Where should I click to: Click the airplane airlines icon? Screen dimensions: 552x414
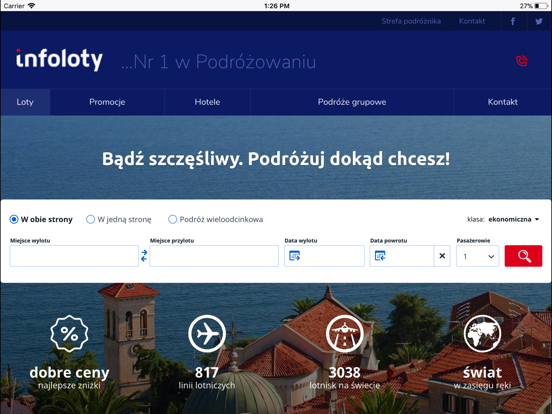click(207, 333)
